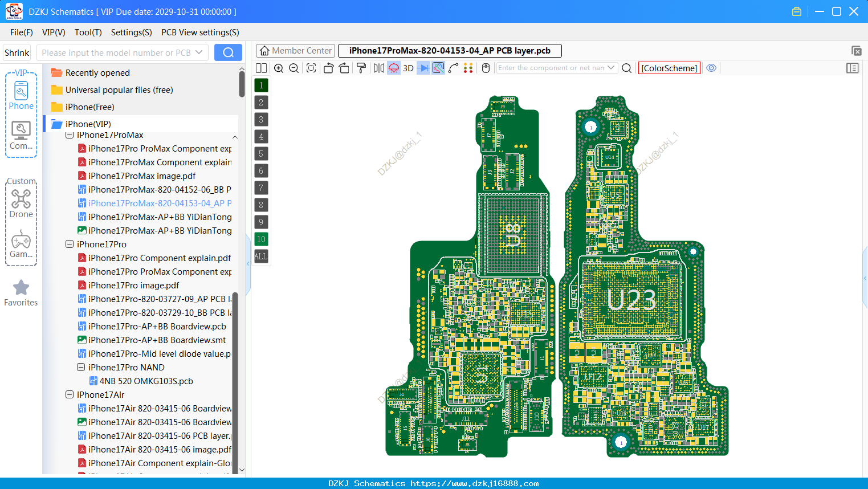868x489 pixels.
Task: Open the colored dots grid tool
Action: coord(468,68)
